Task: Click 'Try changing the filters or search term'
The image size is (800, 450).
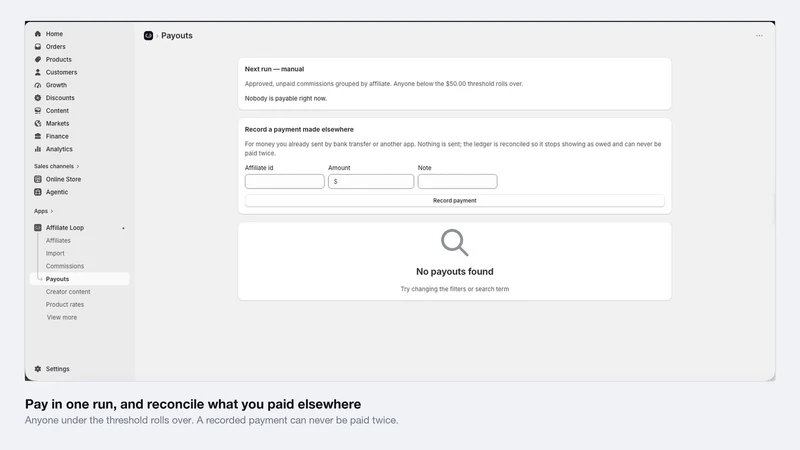Action: point(455,289)
